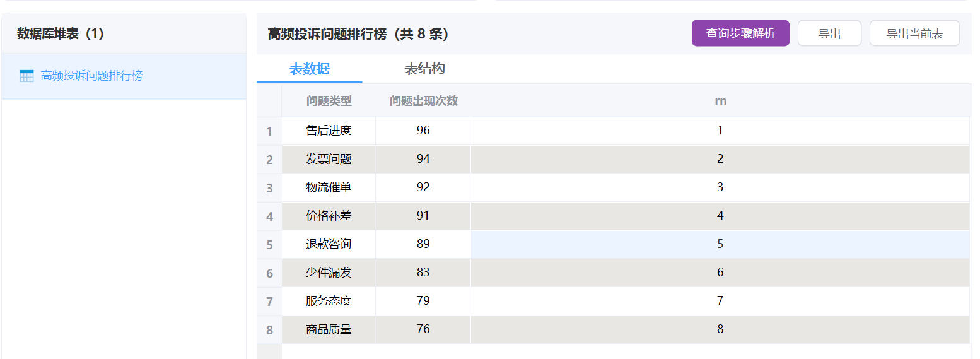Click the 发票问题 cell
Viewport: 980px width, 359px height.
click(329, 159)
